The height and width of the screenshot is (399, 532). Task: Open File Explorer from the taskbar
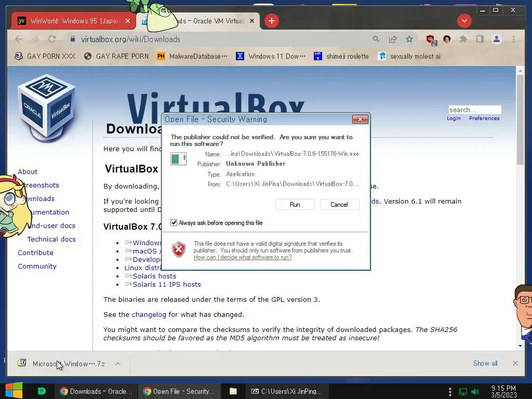[233, 391]
